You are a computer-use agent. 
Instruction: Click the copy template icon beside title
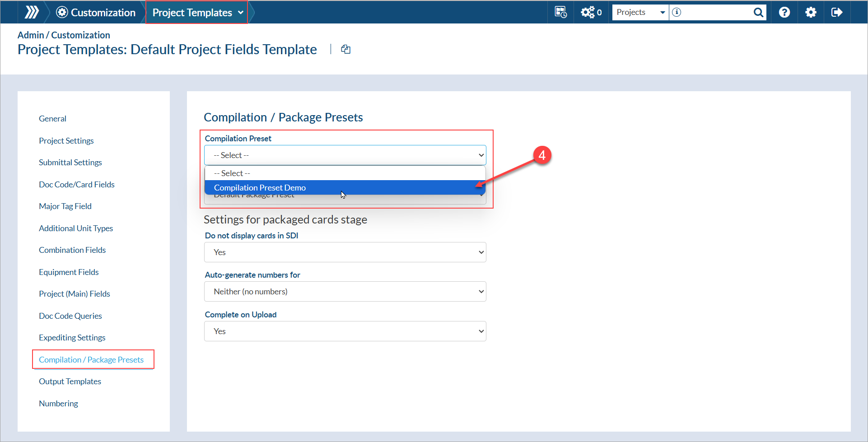pos(346,49)
